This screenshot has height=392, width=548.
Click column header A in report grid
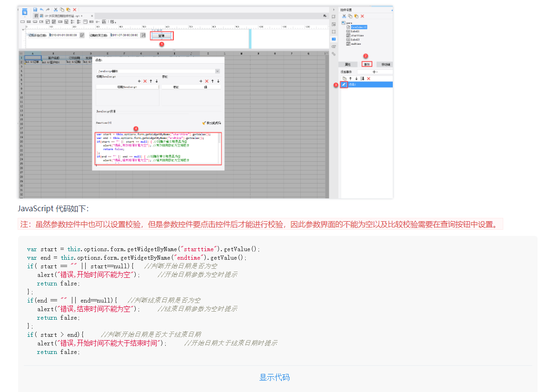[33, 53]
